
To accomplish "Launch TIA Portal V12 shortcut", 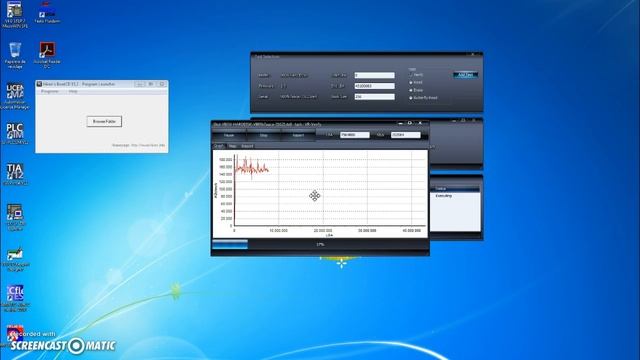I will [x=15, y=174].
